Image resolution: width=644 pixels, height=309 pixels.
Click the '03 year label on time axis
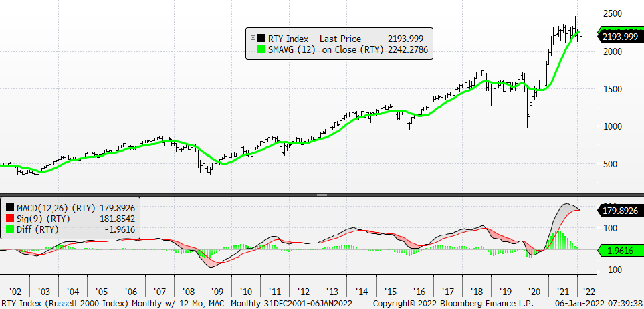tap(43, 292)
